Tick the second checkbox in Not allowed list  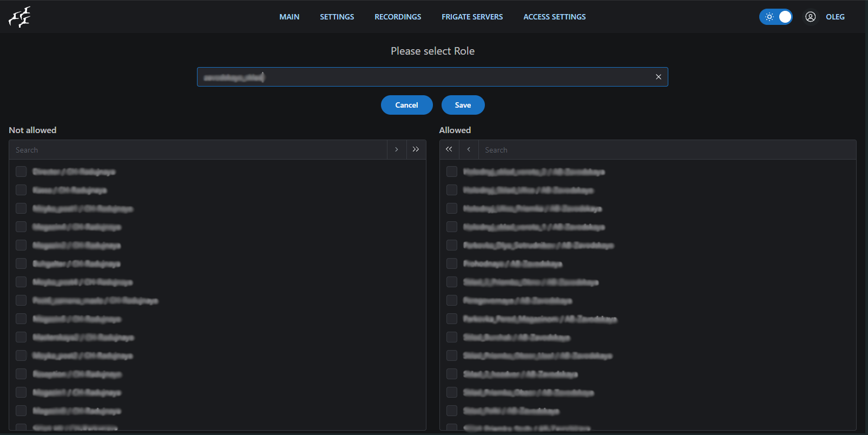point(21,190)
